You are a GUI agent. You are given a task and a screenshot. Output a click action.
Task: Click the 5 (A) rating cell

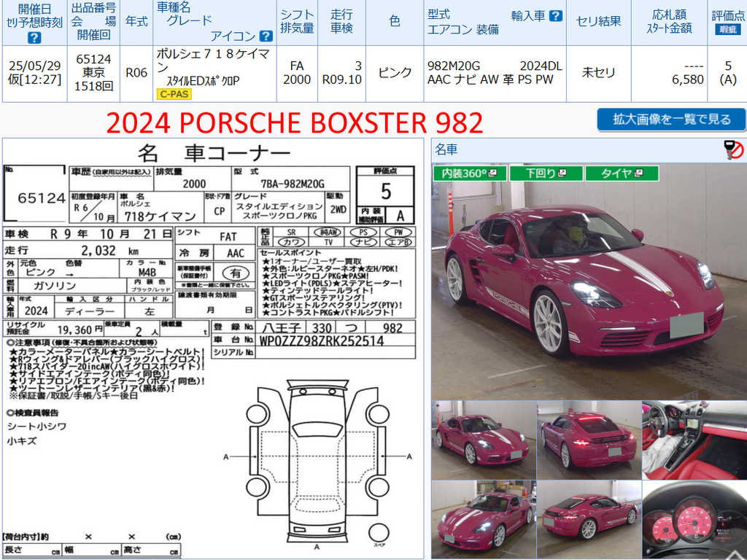click(728, 73)
